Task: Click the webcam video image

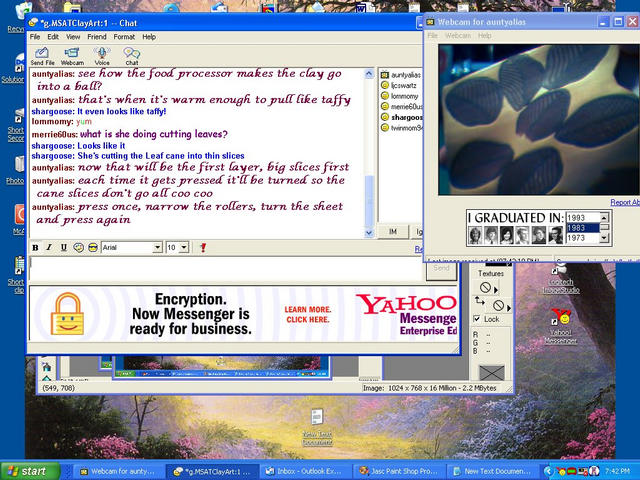Action: pos(539,120)
